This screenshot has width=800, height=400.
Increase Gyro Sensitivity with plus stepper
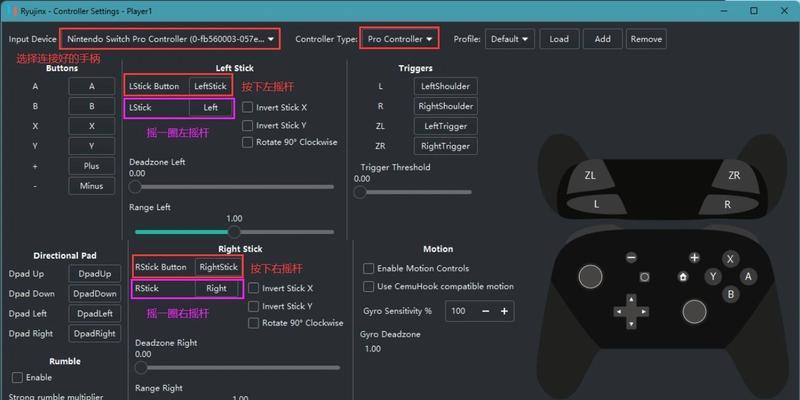pyautogui.click(x=504, y=311)
